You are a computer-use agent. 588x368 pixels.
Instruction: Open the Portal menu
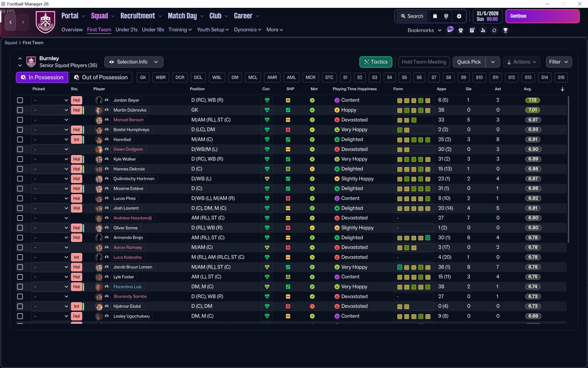click(73, 16)
